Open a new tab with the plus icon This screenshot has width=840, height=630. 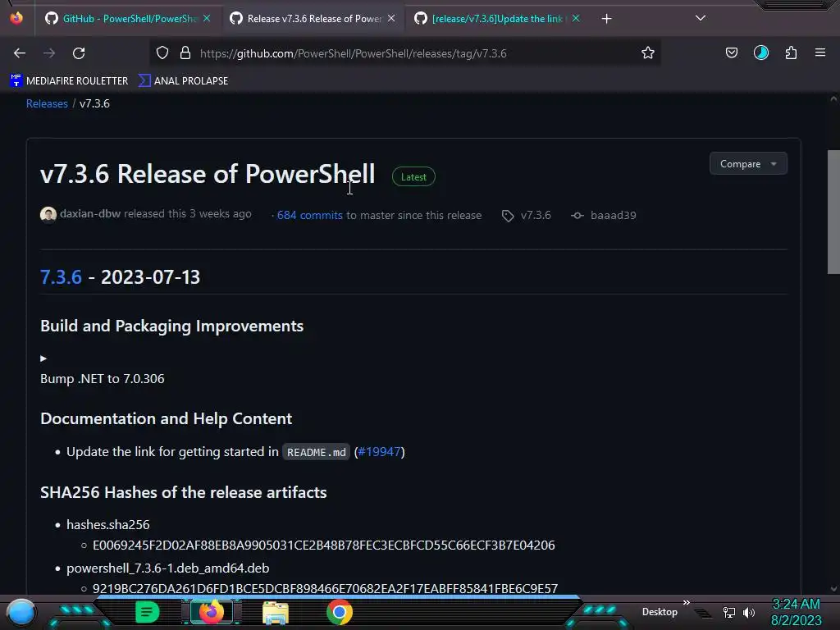click(606, 19)
